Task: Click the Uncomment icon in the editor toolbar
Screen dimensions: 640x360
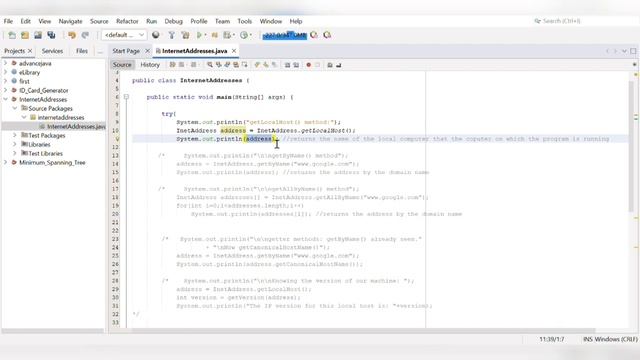Action: pos(338,64)
